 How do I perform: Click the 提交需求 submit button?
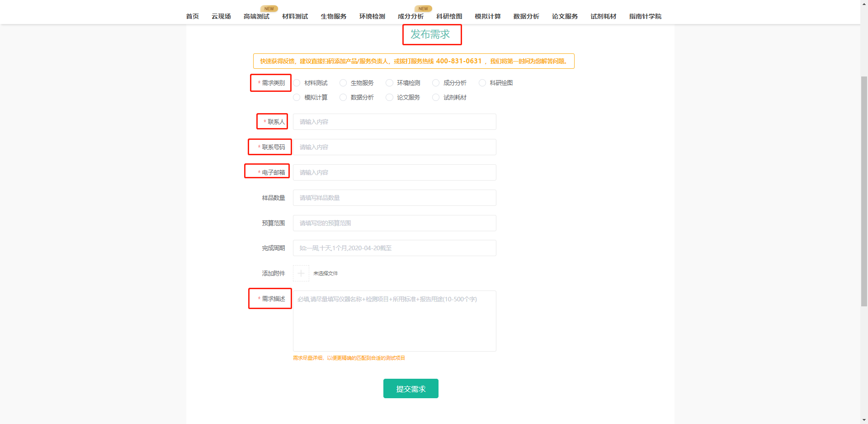coord(410,388)
